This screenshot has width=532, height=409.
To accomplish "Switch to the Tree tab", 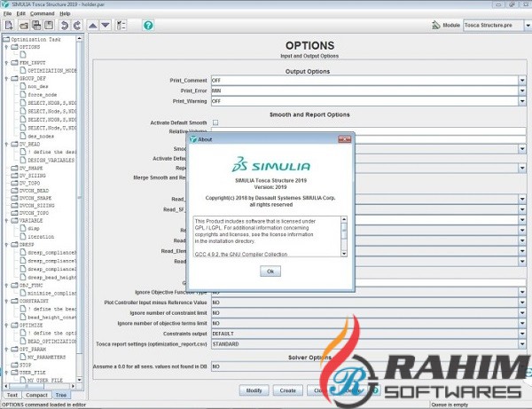I will (x=61, y=395).
